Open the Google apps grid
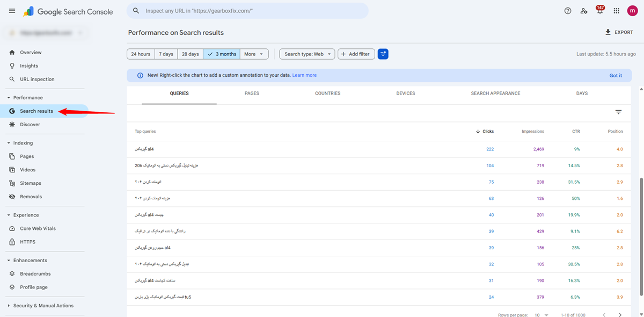Viewport: 644px width, 317px height. click(x=616, y=11)
